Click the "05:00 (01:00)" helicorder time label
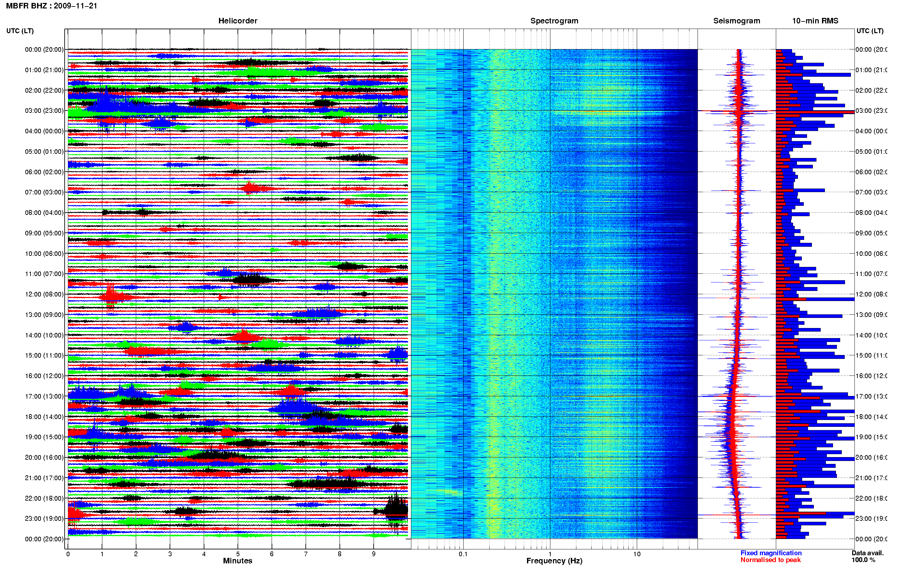The height and width of the screenshot is (578, 924). pyautogui.click(x=44, y=151)
